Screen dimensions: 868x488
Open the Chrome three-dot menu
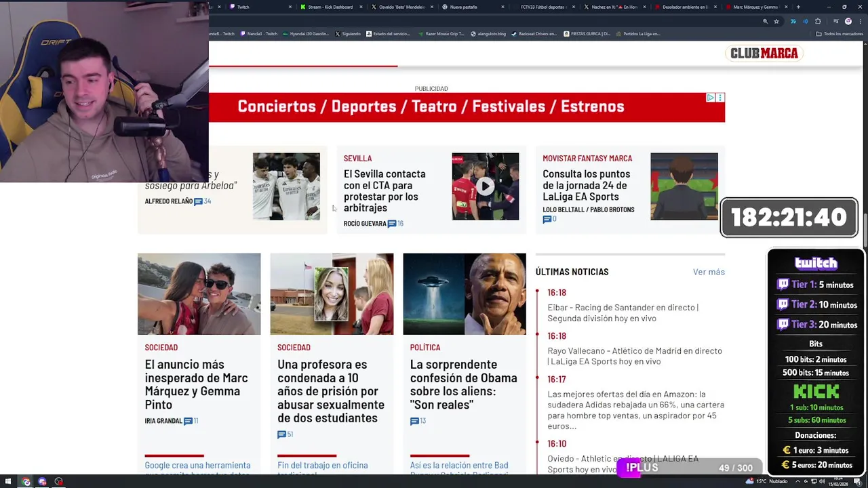[859, 21]
